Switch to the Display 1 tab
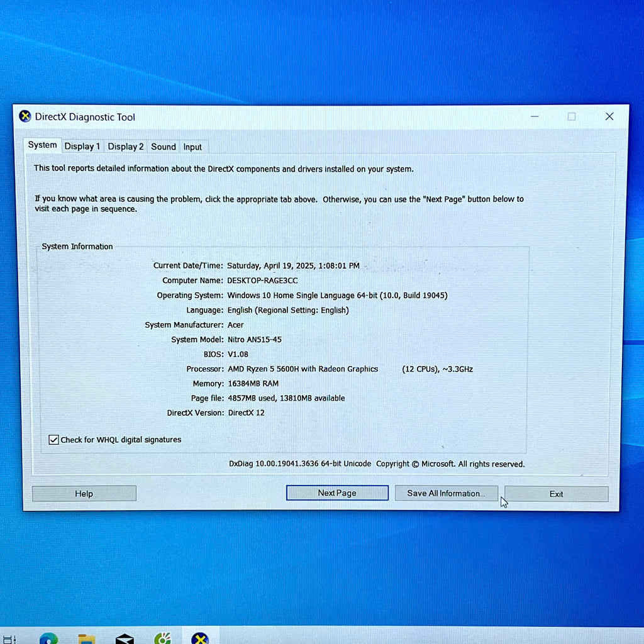The width and height of the screenshot is (644, 644). pos(82,147)
